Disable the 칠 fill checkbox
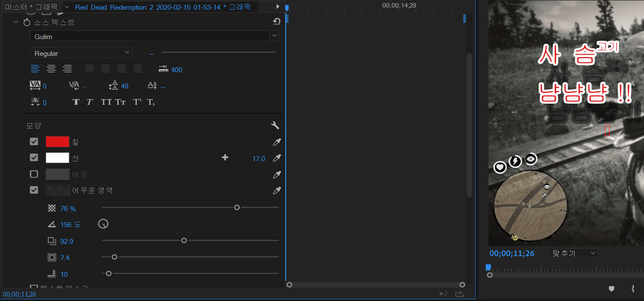The height and width of the screenshot is (301, 644). pos(34,141)
